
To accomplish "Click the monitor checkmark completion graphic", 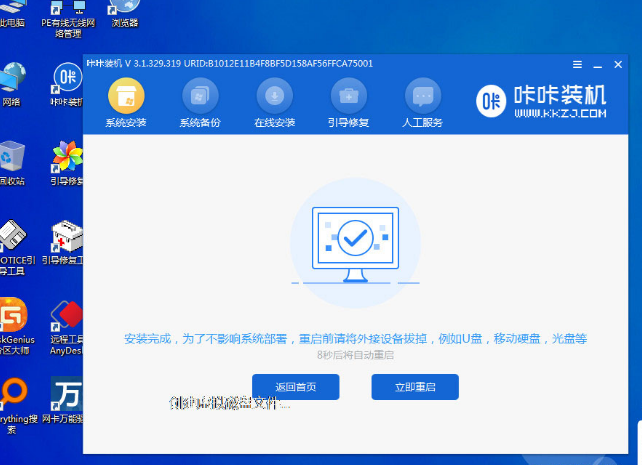I will (x=354, y=241).
